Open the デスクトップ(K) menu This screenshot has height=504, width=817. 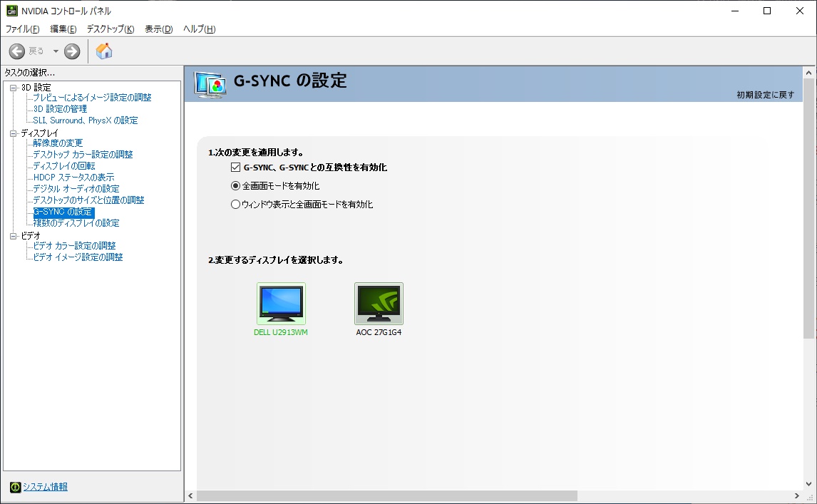point(111,29)
